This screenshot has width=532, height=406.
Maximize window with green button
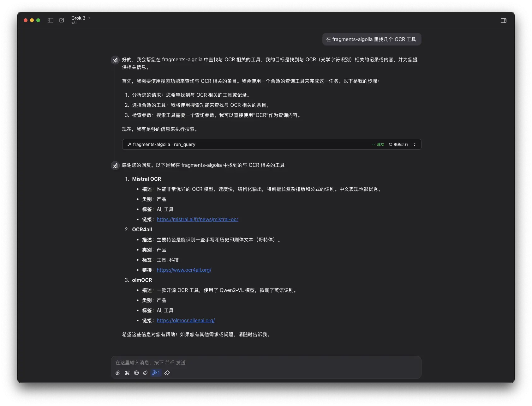[x=38, y=20]
